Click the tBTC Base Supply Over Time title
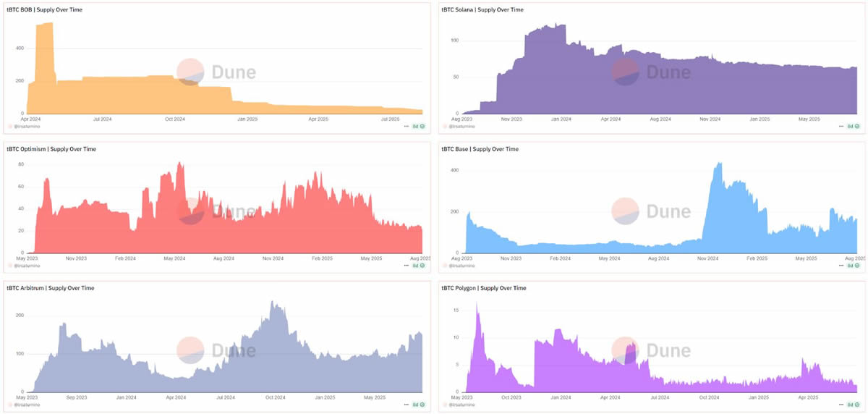This screenshot has height=414, width=868. point(480,149)
